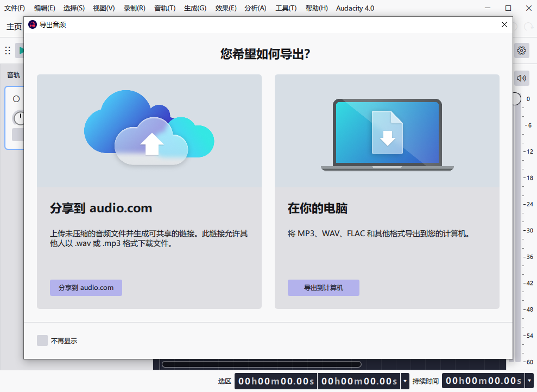Click the selection end time field
The width and height of the screenshot is (537, 392).
[x=359, y=381]
